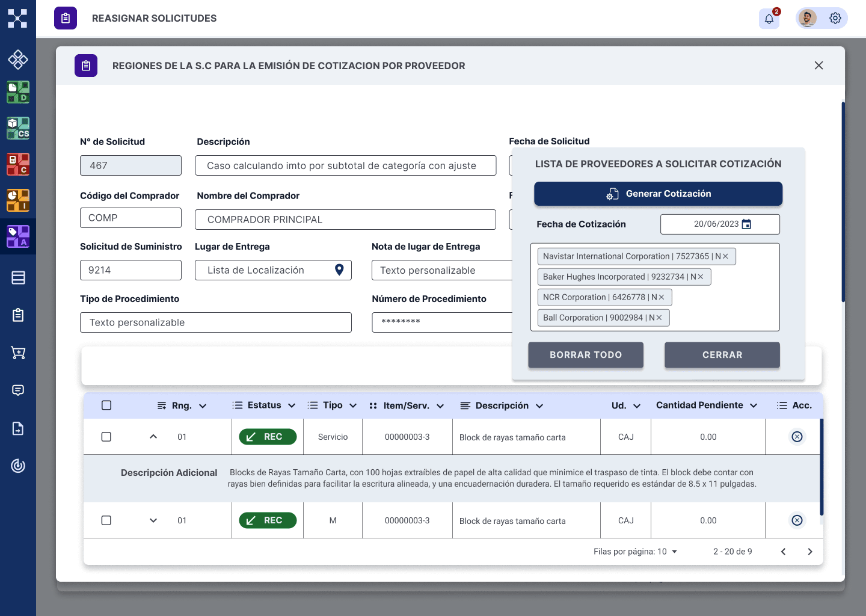Viewport: 866px width, 616px height.
Task: Click the shopping cart sidebar icon
Action: (x=18, y=353)
